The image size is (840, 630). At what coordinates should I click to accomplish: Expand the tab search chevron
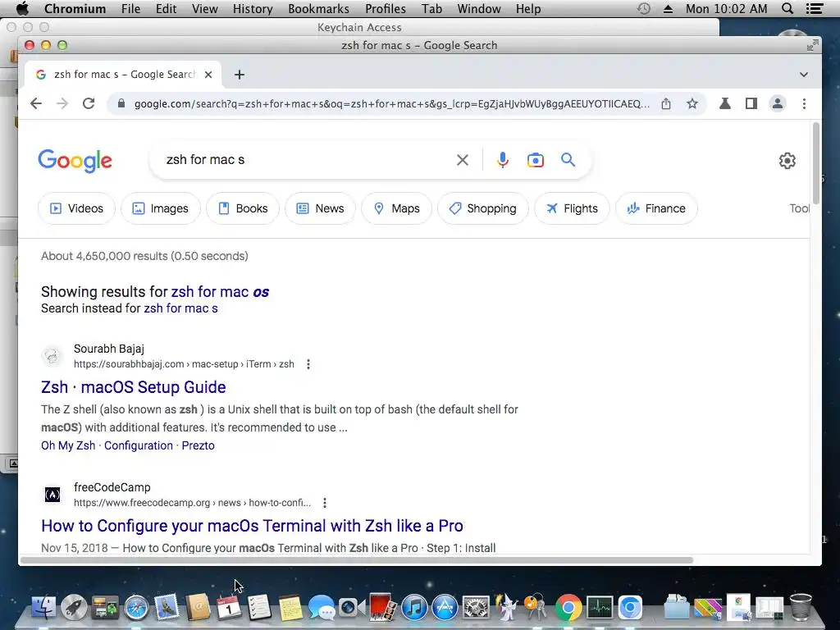(804, 75)
